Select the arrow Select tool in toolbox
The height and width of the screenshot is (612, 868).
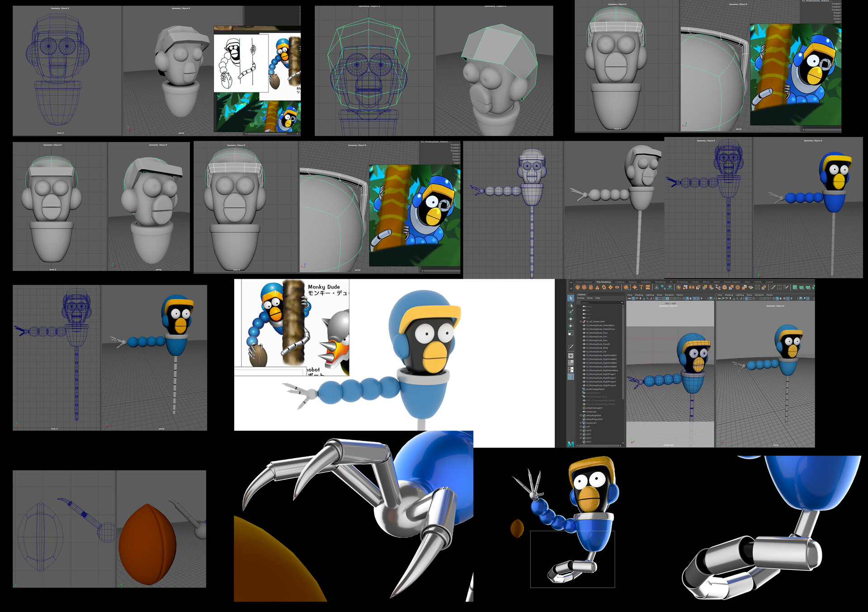(571, 298)
